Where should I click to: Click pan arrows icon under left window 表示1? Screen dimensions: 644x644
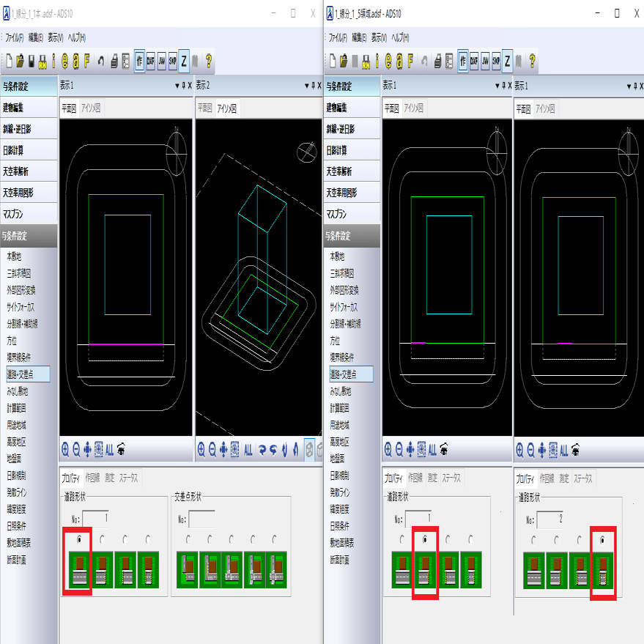click(87, 450)
